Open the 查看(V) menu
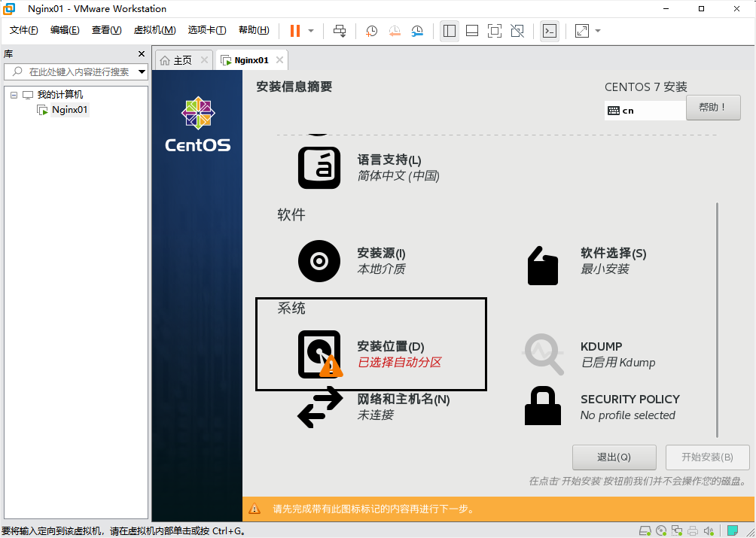 [107, 30]
